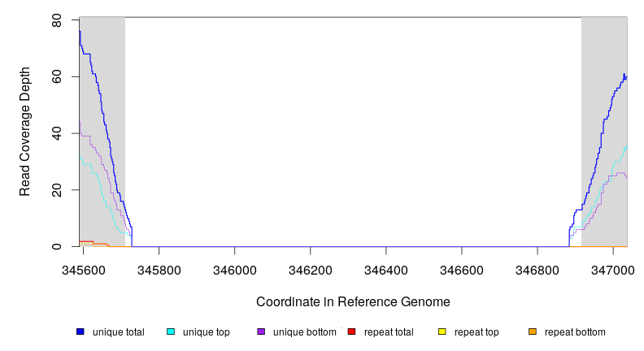Click the 'Coordinate in Reference Genome' axis title
This screenshot has height=351, width=644.
click(353, 301)
